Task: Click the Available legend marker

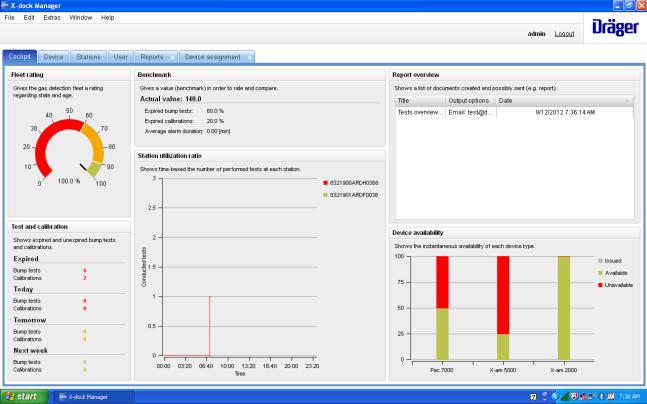Action: pyautogui.click(x=599, y=272)
